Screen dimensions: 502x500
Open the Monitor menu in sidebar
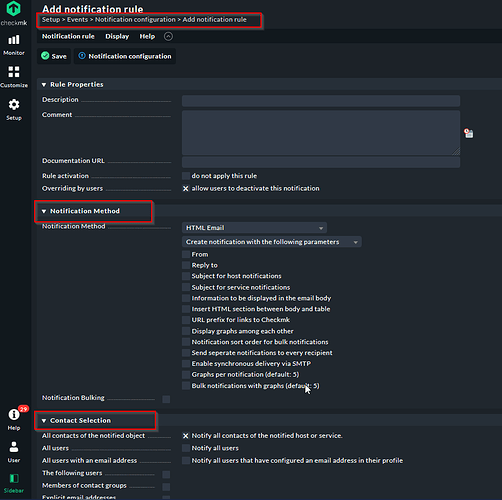pos(14,45)
